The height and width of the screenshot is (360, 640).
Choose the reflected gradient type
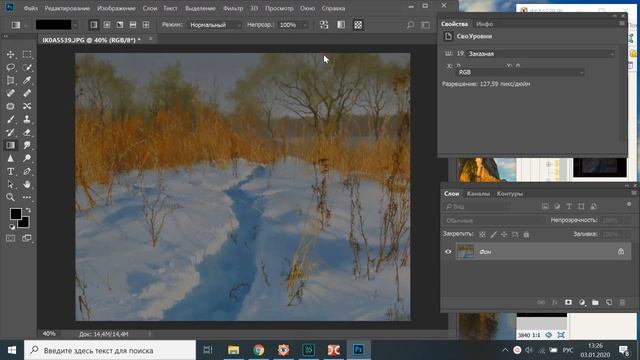(133, 25)
